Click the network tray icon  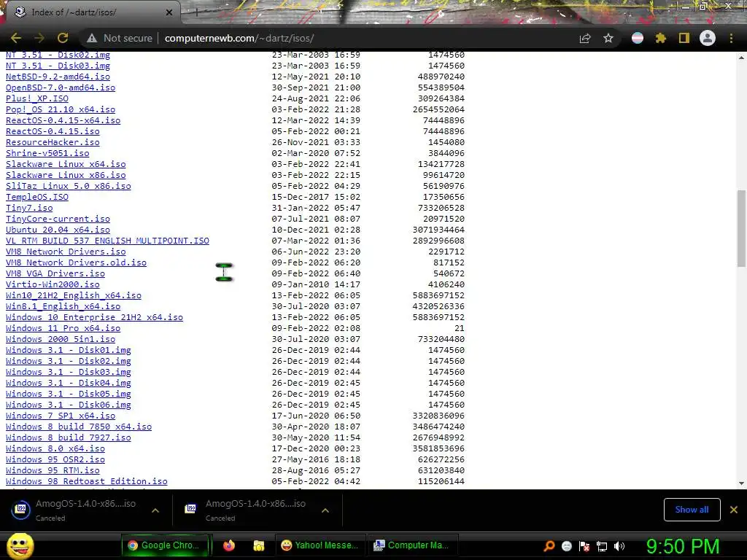click(602, 545)
